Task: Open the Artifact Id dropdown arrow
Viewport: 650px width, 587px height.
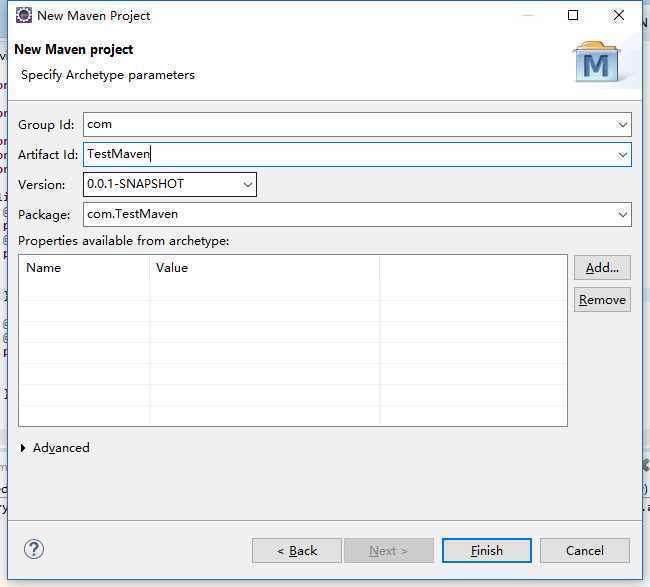Action: (622, 155)
